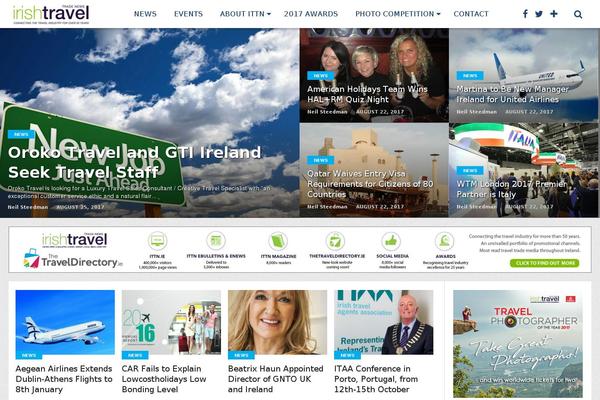Click the ITTN.IE monitor icon
This screenshot has height=400, width=600.
pos(157,241)
